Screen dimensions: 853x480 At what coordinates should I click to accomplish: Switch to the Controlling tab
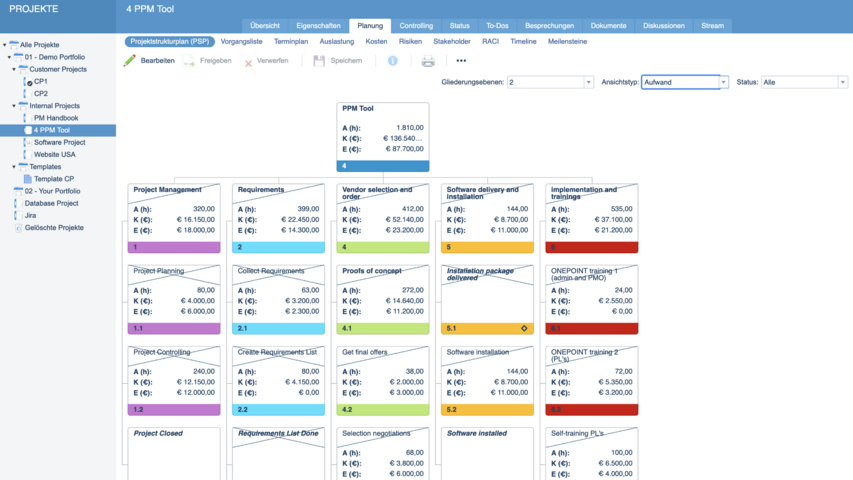point(416,26)
